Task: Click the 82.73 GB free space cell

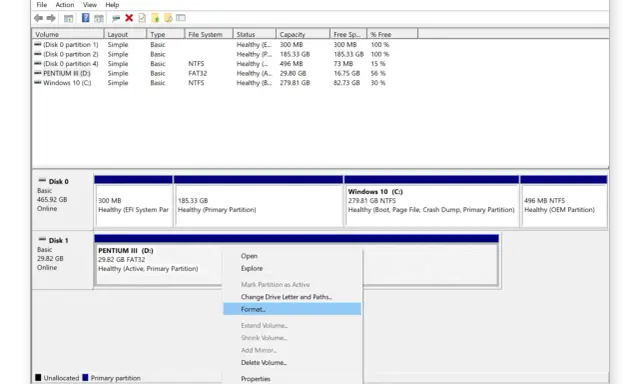Action: [x=347, y=82]
